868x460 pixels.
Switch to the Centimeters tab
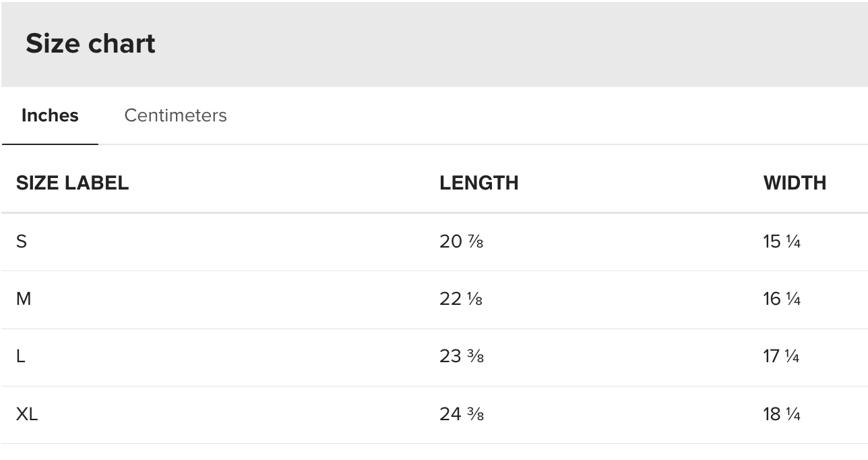pyautogui.click(x=175, y=115)
